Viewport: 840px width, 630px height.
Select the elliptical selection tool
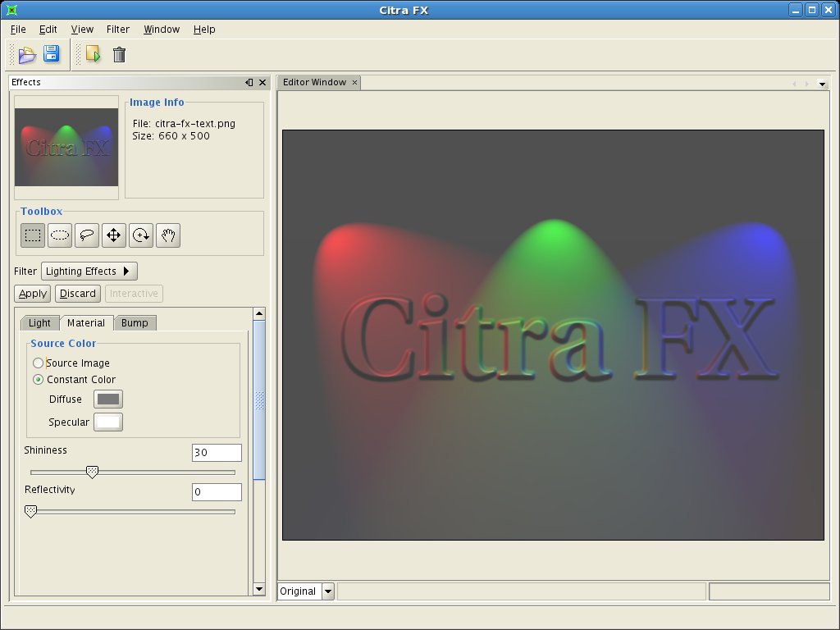[x=60, y=235]
